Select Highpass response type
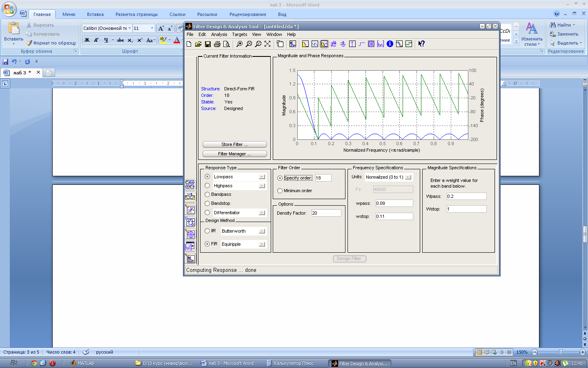Screen dimensions: 588x368 point(207,186)
